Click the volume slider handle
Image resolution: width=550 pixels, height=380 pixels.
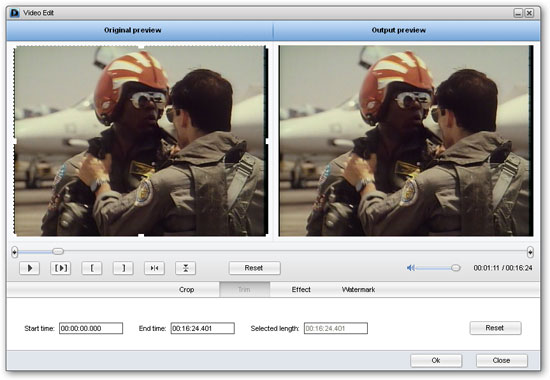pyautogui.click(x=456, y=268)
